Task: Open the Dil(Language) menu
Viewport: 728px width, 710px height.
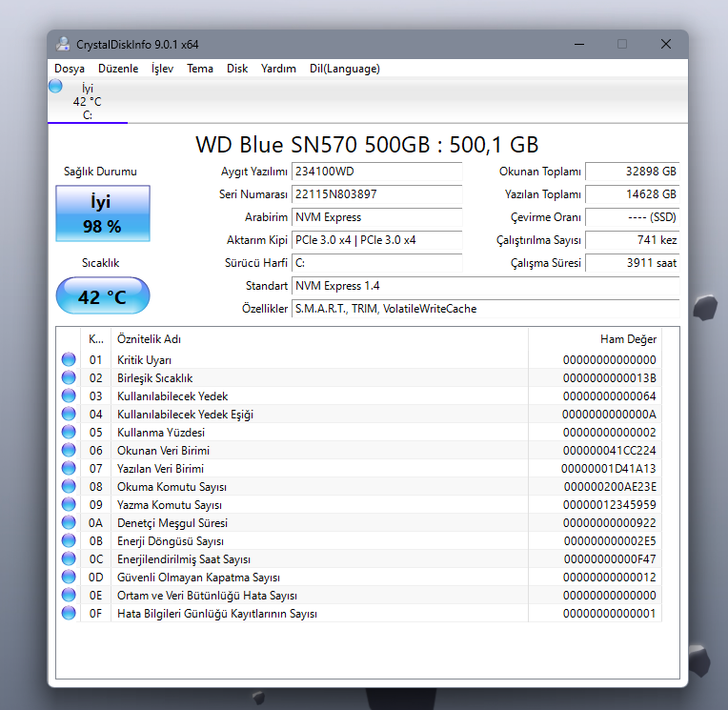Action: [x=345, y=69]
